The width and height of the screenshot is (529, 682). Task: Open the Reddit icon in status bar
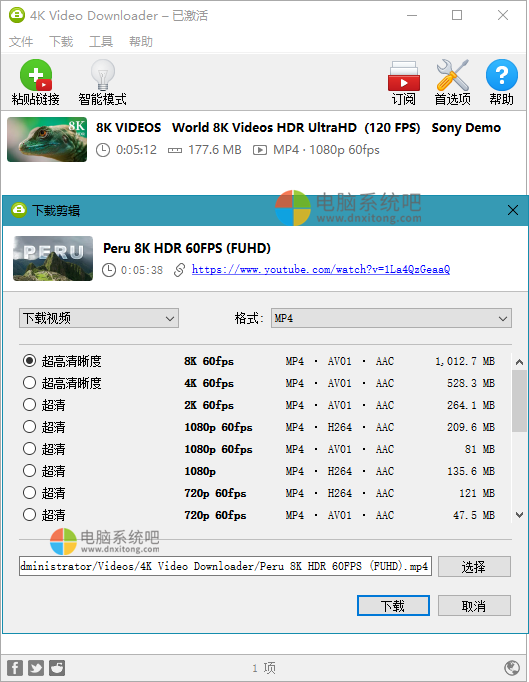pyautogui.click(x=57, y=668)
